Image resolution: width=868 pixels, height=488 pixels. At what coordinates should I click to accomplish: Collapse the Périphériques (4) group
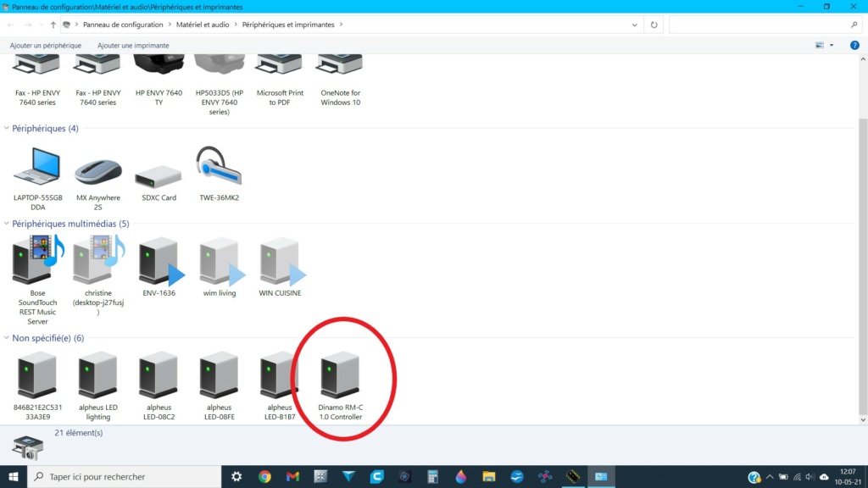[6, 128]
